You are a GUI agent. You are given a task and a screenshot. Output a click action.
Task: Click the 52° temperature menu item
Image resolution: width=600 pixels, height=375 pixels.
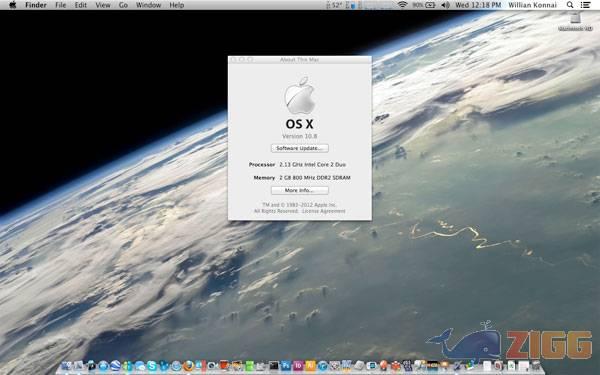pyautogui.click(x=334, y=5)
